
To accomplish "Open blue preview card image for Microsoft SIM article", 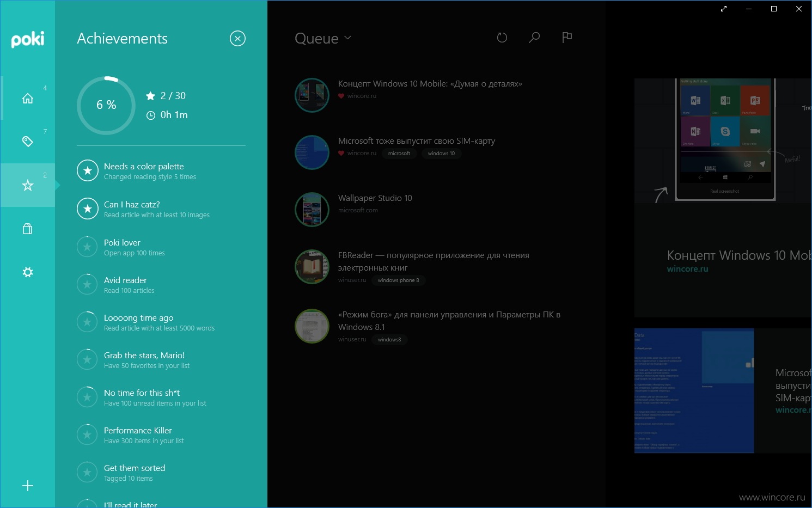I will point(694,390).
